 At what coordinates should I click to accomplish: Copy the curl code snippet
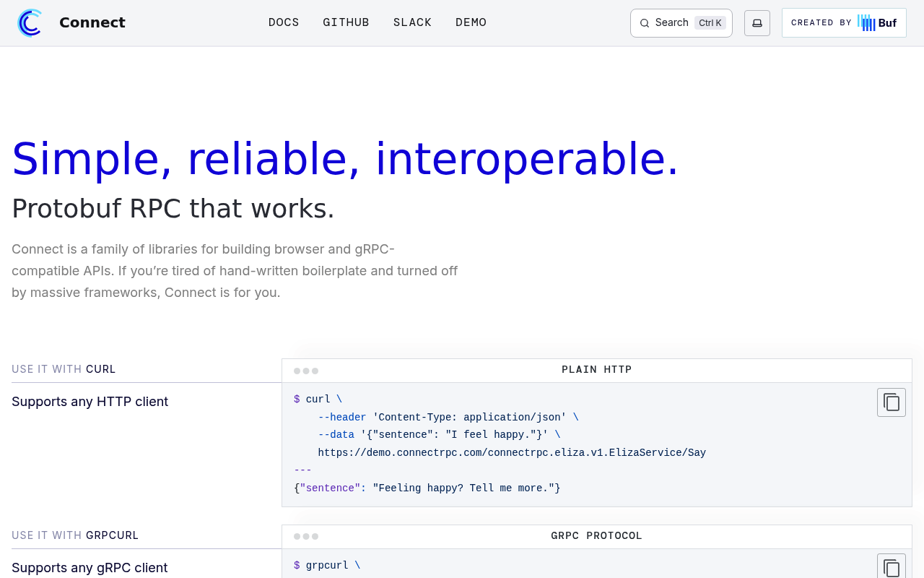click(892, 402)
